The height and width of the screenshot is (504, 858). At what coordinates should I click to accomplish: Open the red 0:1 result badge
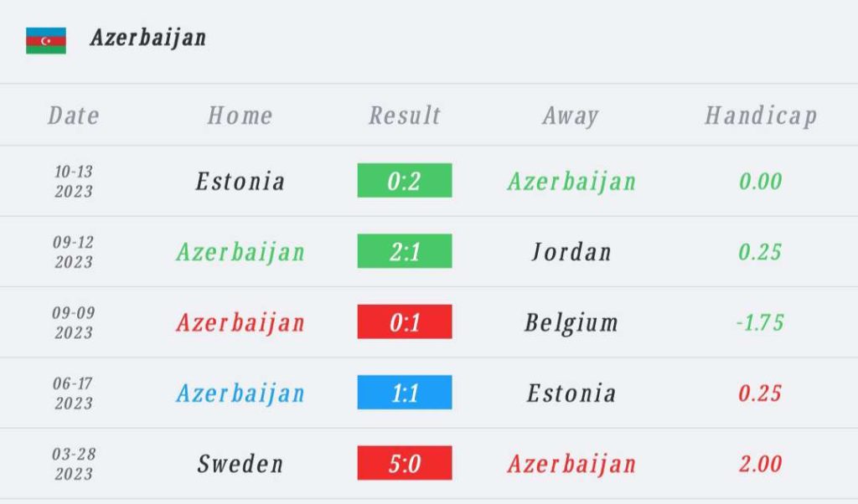405,321
